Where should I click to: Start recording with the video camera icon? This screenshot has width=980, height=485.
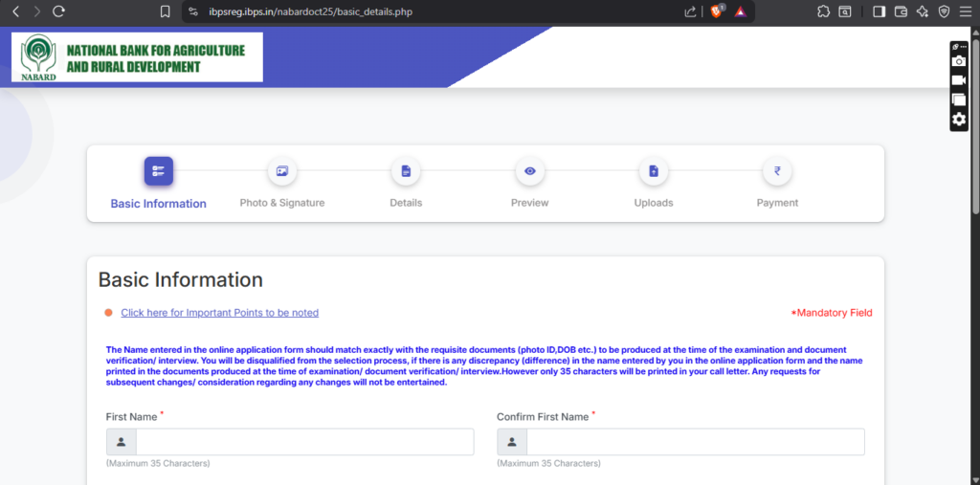coord(958,80)
